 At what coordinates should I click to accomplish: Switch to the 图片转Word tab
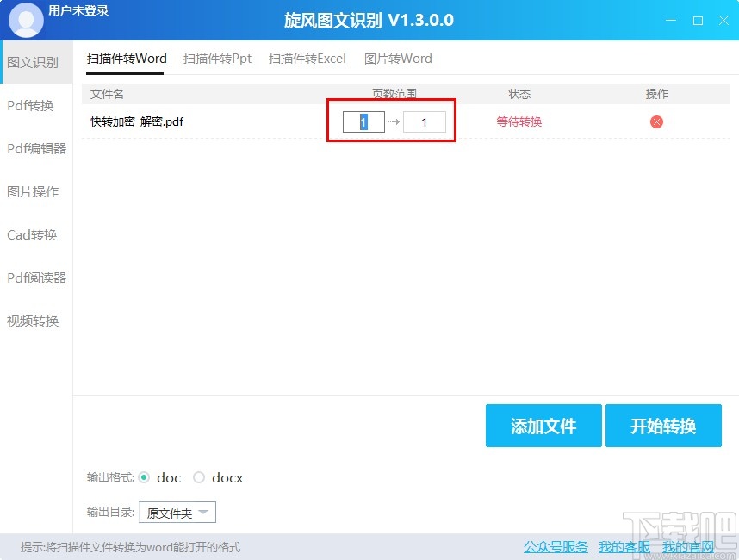(397, 58)
